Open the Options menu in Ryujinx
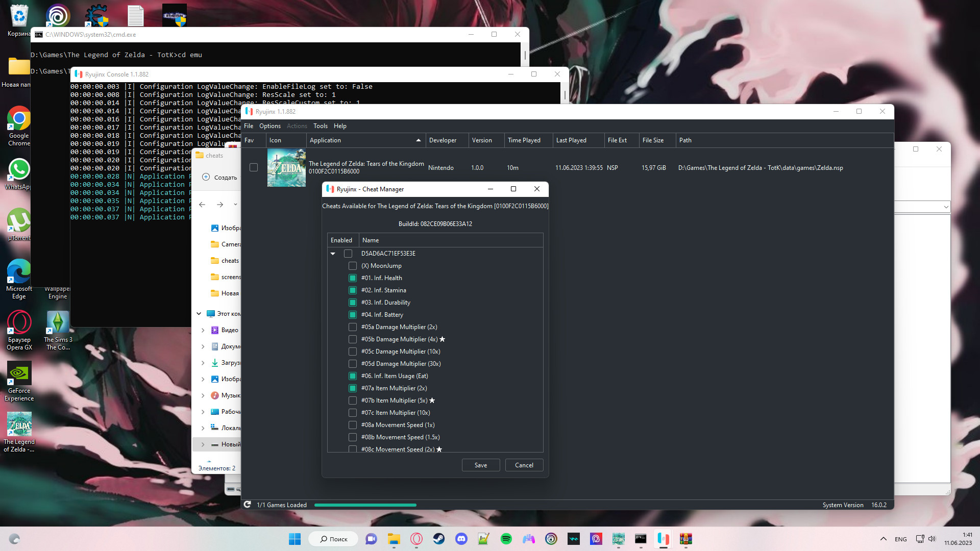This screenshot has width=980, height=551. click(x=269, y=126)
